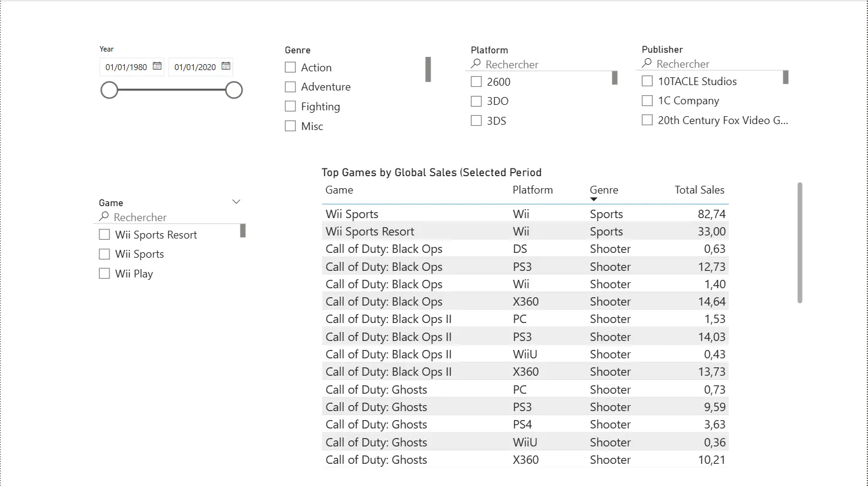Viewport: 868px width, 486px height.
Task: Click the sales table vertical scrollbar
Action: pyautogui.click(x=800, y=243)
